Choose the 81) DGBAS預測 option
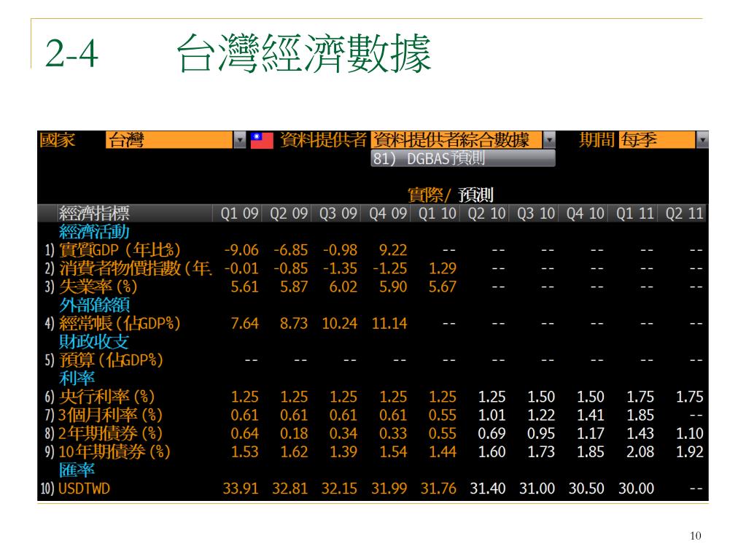The image size is (746, 560). pyautogui.click(x=462, y=158)
